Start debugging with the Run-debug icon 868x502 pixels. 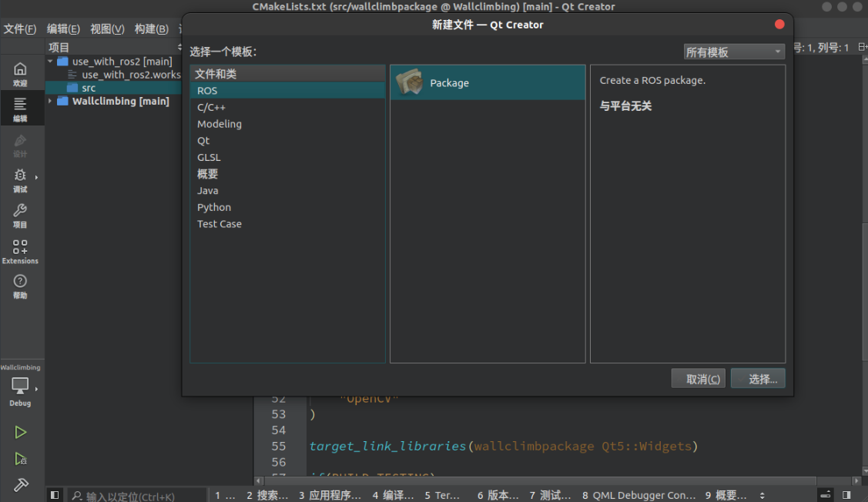pyautogui.click(x=21, y=456)
